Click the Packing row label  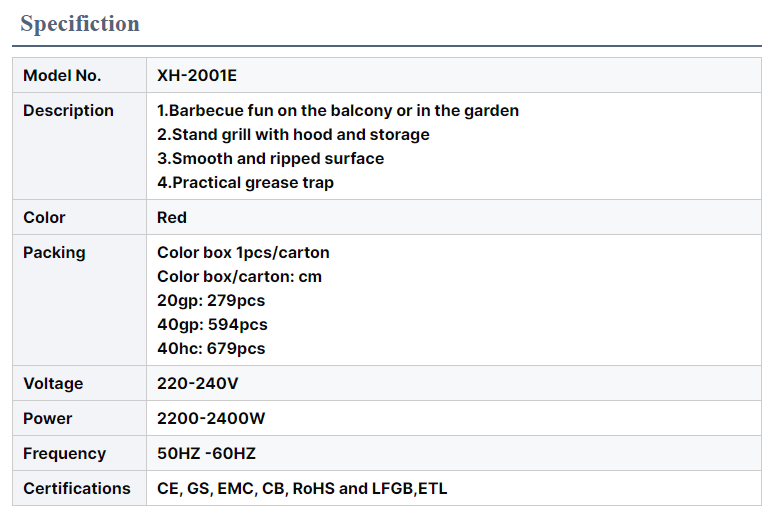54,253
